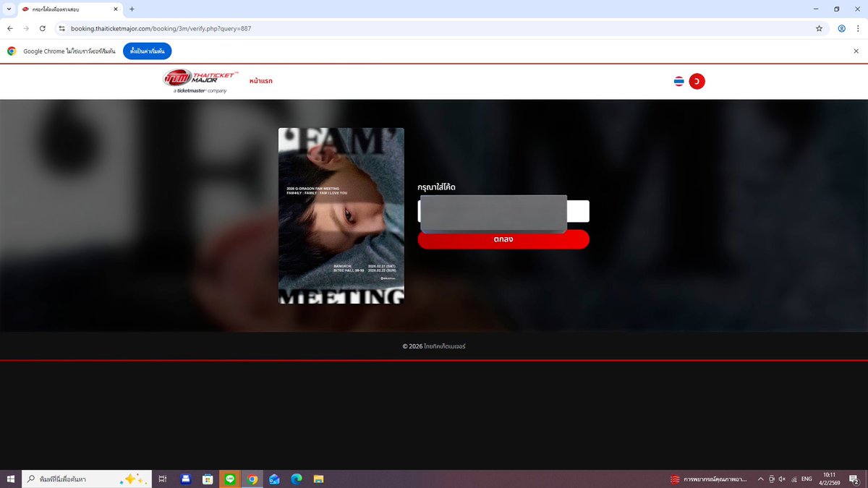Open Task View on the taskbar
This screenshot has height=488, width=868.
163,479
